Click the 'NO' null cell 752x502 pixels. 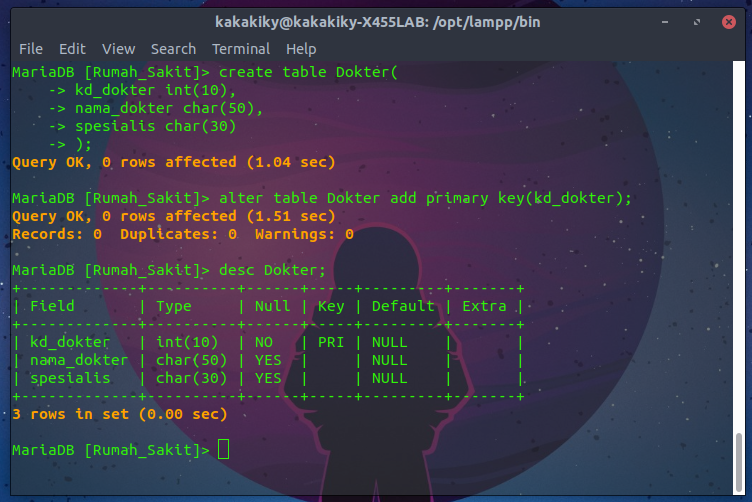(264, 342)
